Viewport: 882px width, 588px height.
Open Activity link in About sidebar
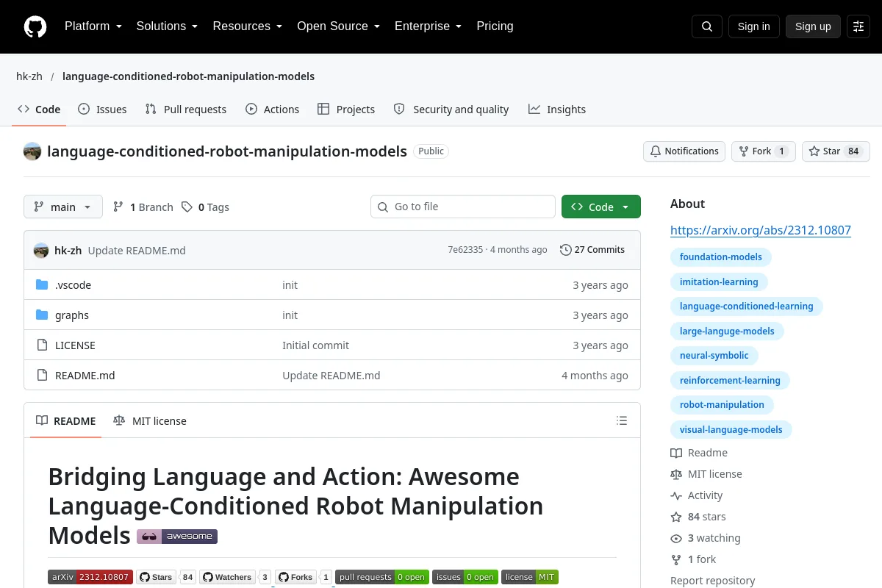pyautogui.click(x=697, y=495)
